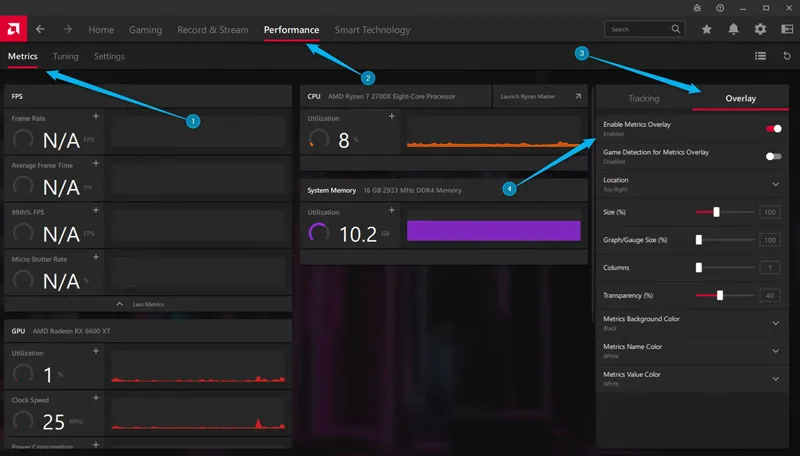Click the bug report icon
The image size is (800, 456).
[697, 8]
